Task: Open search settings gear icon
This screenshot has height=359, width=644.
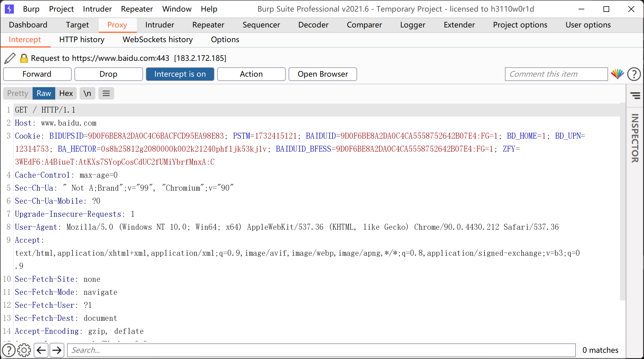Action: pyautogui.click(x=24, y=350)
